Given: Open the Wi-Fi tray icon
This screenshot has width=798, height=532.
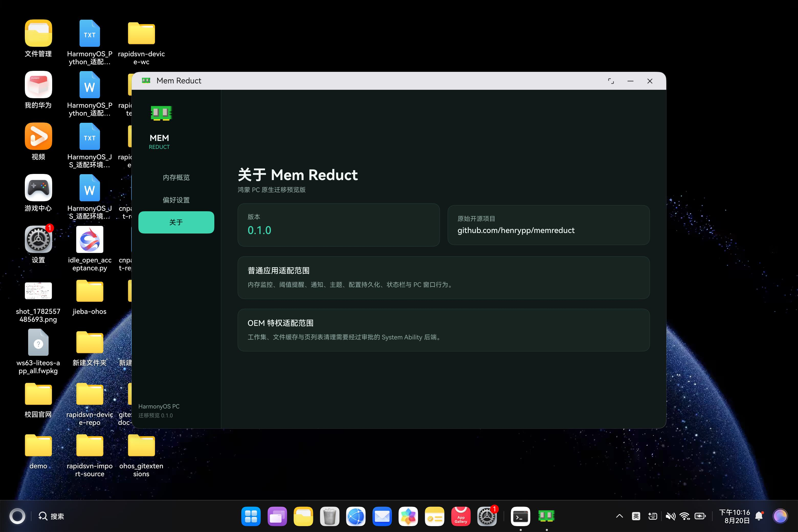Looking at the screenshot, I should (x=685, y=516).
